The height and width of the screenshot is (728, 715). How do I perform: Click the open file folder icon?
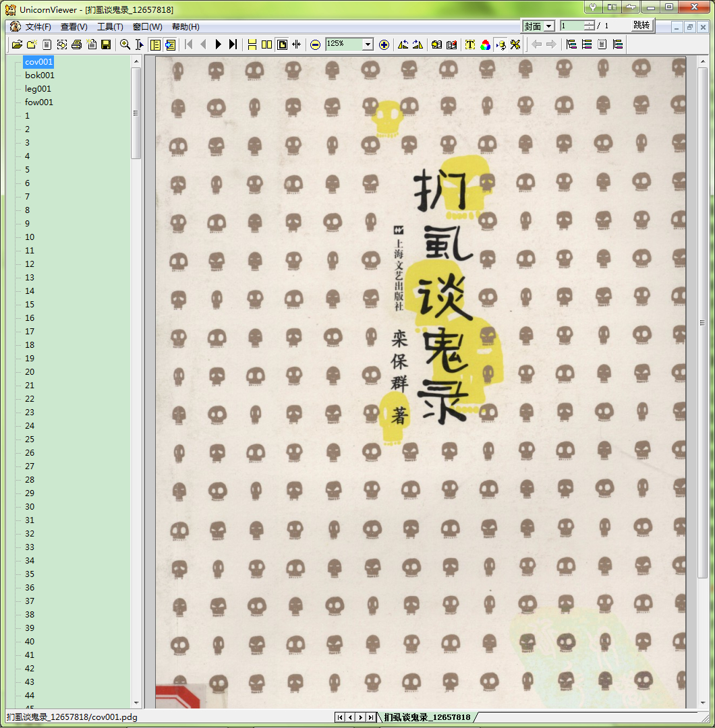tap(17, 44)
